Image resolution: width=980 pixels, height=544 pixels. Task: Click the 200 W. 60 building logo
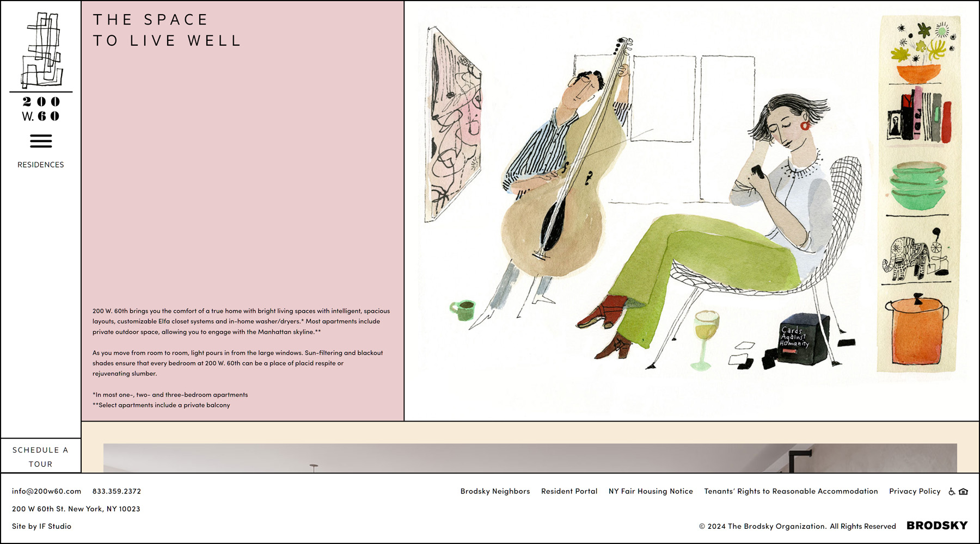click(41, 66)
